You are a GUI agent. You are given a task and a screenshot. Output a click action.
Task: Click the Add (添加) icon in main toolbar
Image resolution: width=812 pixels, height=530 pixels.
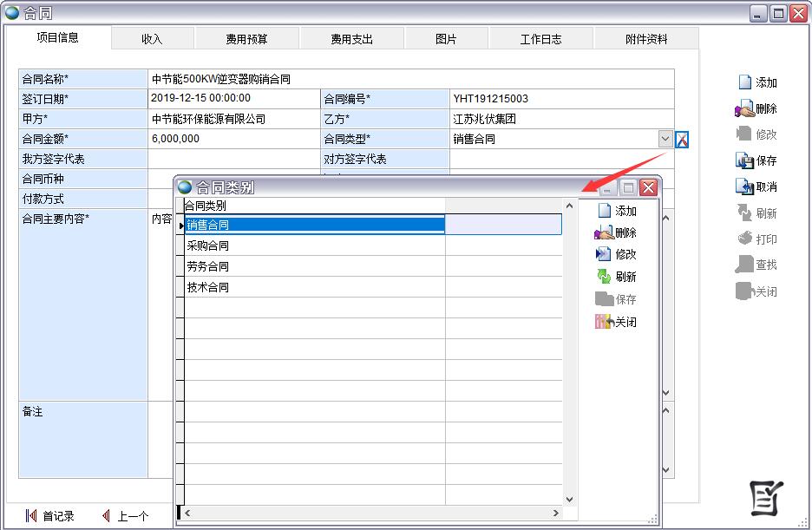click(744, 82)
